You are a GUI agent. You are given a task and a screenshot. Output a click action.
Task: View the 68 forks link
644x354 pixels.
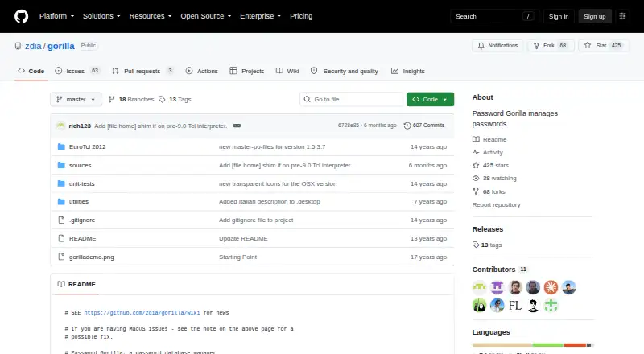click(x=489, y=191)
